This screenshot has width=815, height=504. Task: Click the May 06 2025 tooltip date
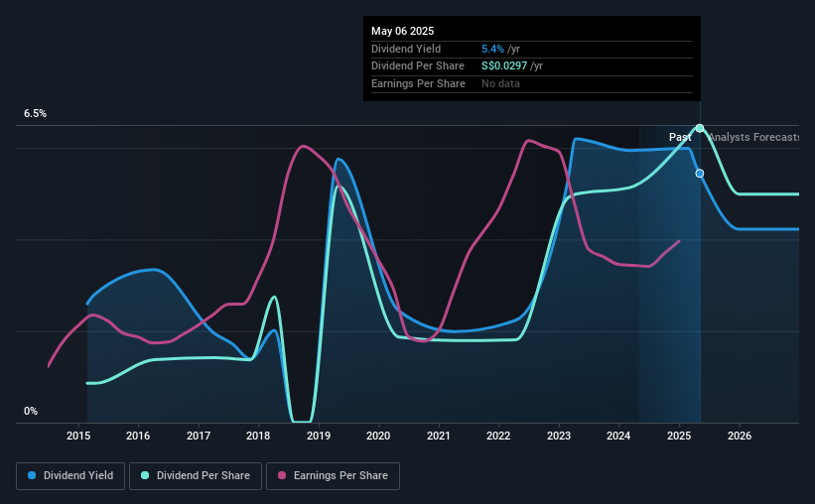[x=403, y=31]
